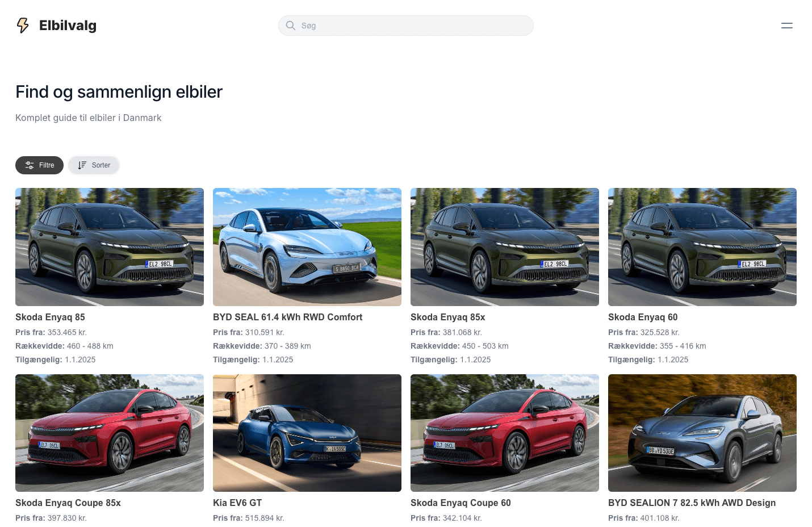Click range 370 - 389 km text
The height and width of the screenshot is (527, 812).
tap(288, 346)
